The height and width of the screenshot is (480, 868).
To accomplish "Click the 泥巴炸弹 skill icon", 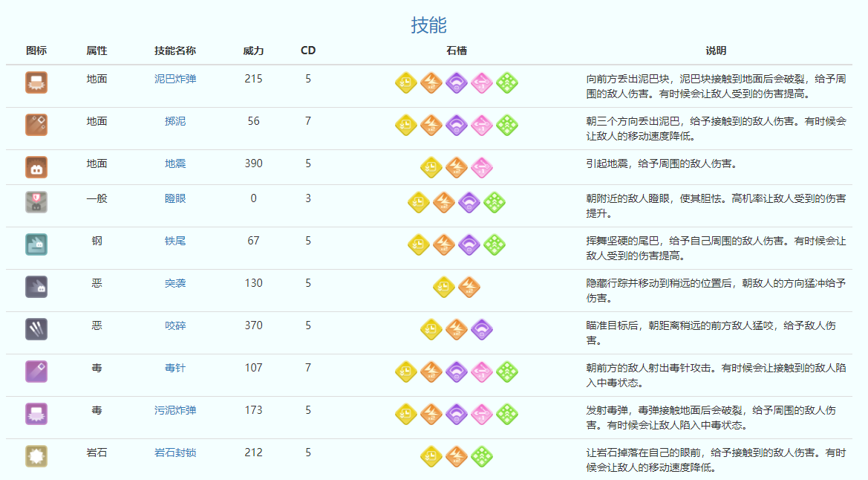I will [36, 82].
